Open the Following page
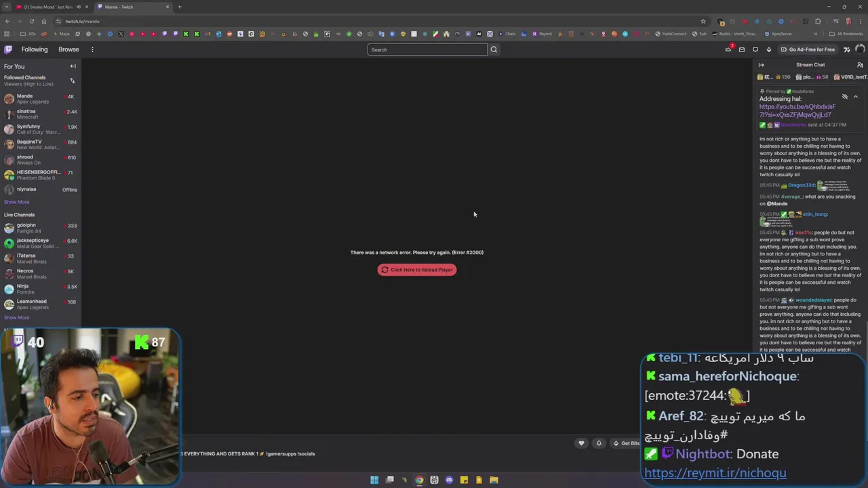Screen dimensions: 868x488 (x=35, y=49)
